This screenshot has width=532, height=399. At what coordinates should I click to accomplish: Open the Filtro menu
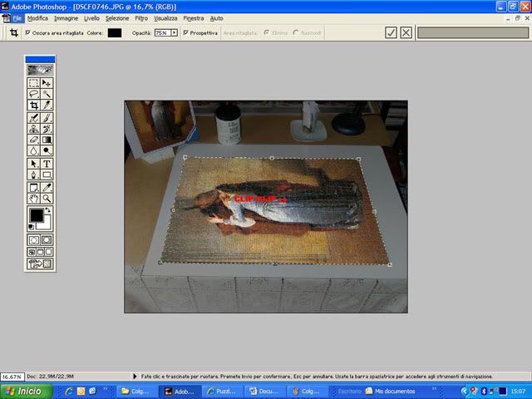pos(141,18)
